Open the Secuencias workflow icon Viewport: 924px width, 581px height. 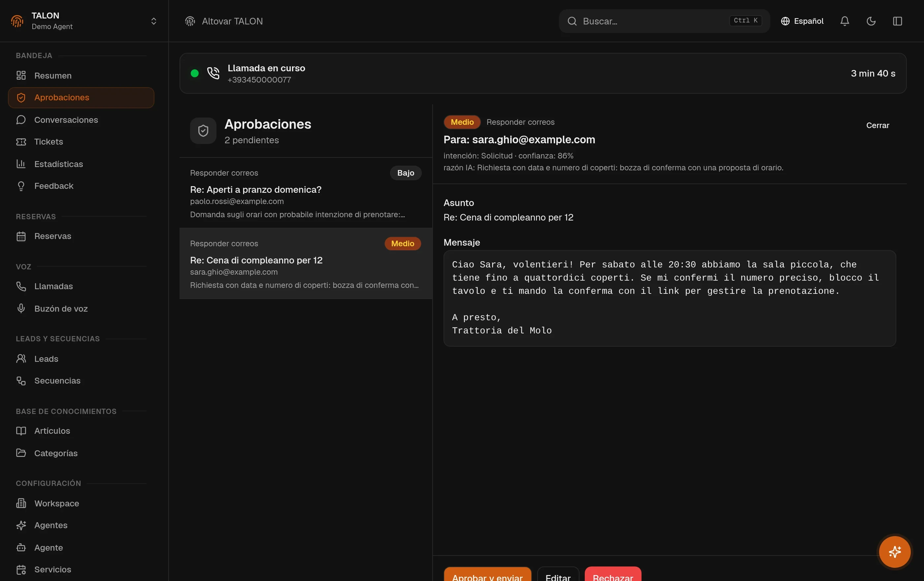click(x=21, y=381)
